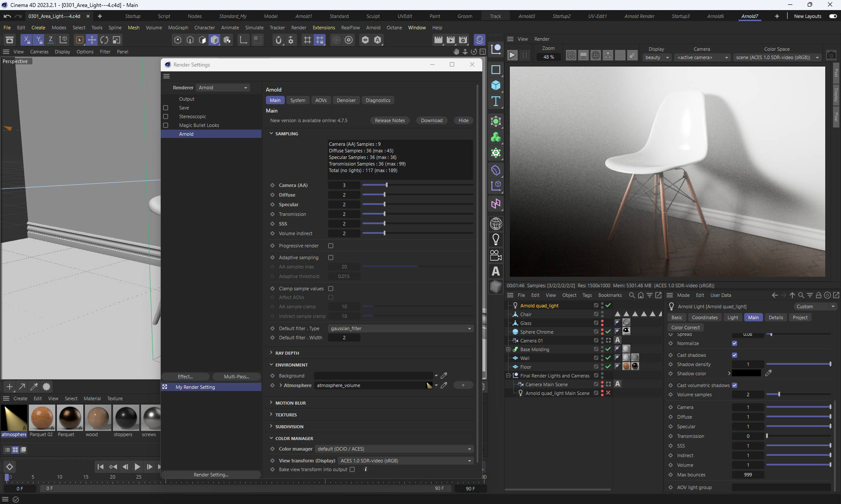
Task: Uncheck Cast volumetric shadows
Action: (735, 385)
